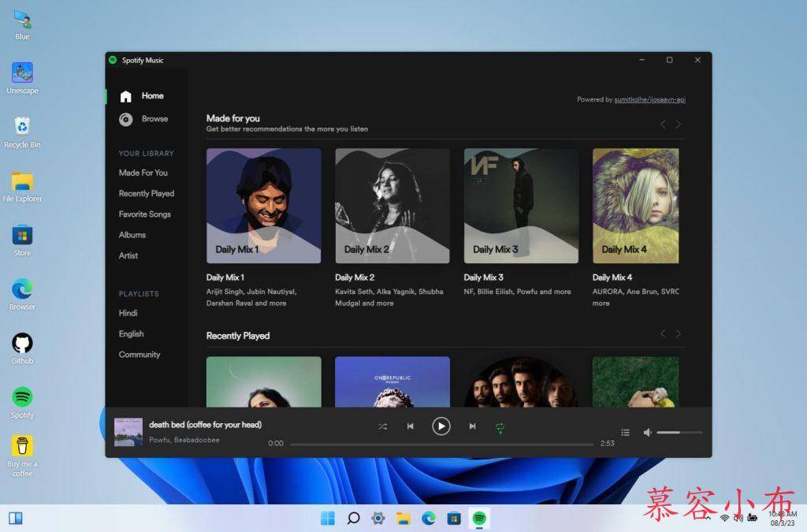Open File Explorer in taskbar
807x532 pixels.
click(403, 518)
